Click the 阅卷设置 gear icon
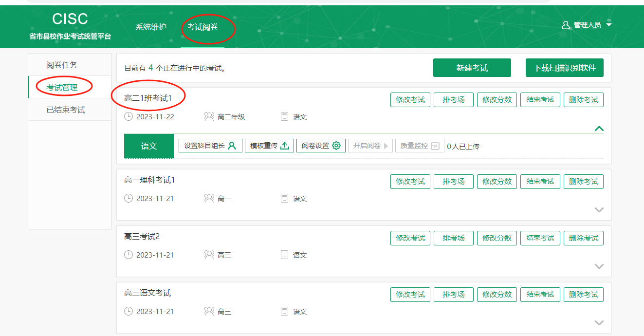Screen dimensions: 644x336 (336, 146)
